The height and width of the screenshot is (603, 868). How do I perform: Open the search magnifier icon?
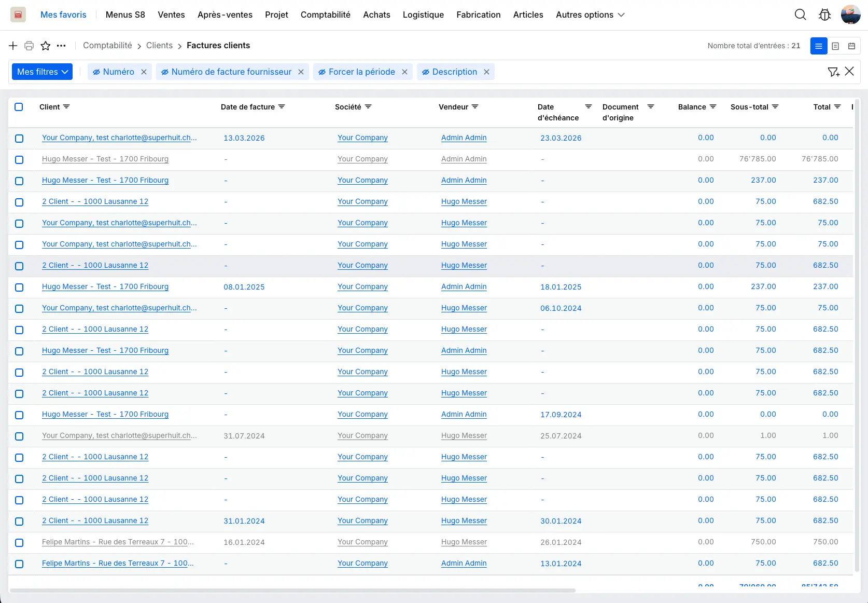pyautogui.click(x=801, y=15)
